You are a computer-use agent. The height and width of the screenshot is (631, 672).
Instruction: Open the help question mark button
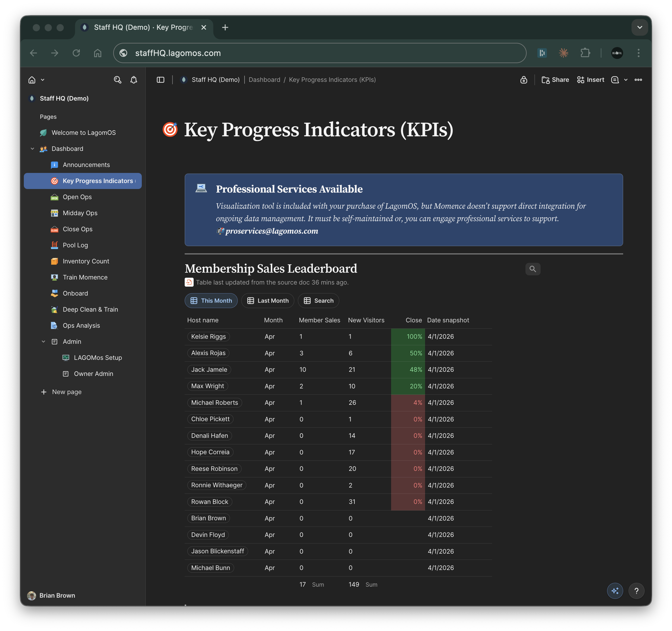[x=637, y=591]
